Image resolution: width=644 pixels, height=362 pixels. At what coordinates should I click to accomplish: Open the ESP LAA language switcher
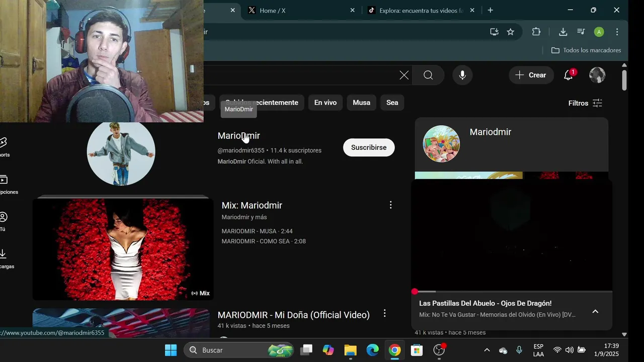[x=538, y=350]
